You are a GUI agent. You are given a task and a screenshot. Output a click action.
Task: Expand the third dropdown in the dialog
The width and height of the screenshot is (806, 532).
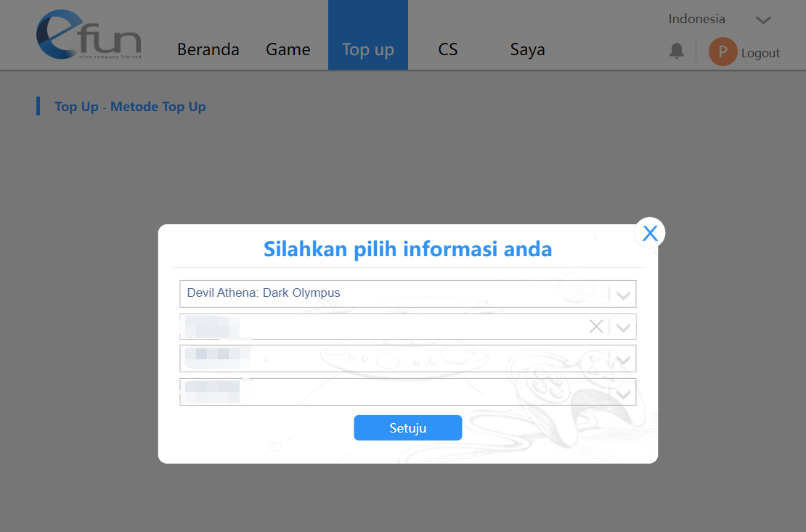click(x=623, y=360)
